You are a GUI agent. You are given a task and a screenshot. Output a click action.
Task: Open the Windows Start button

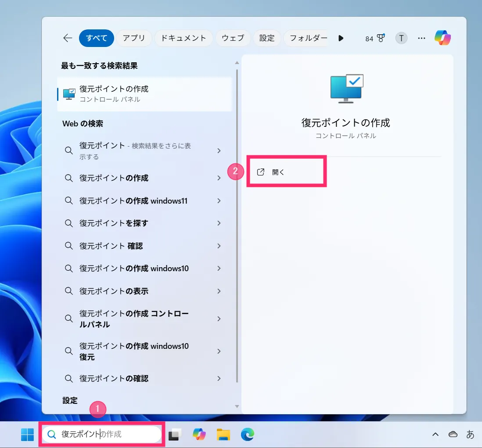[27, 434]
